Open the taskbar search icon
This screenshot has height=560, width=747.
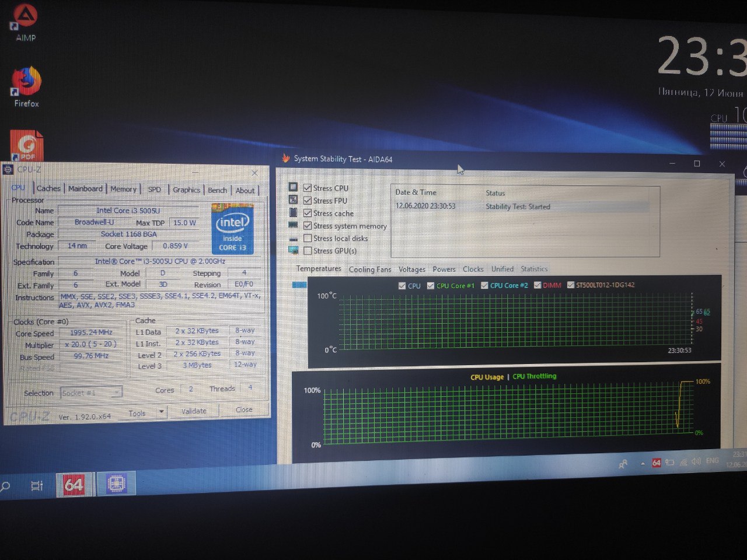point(5,486)
